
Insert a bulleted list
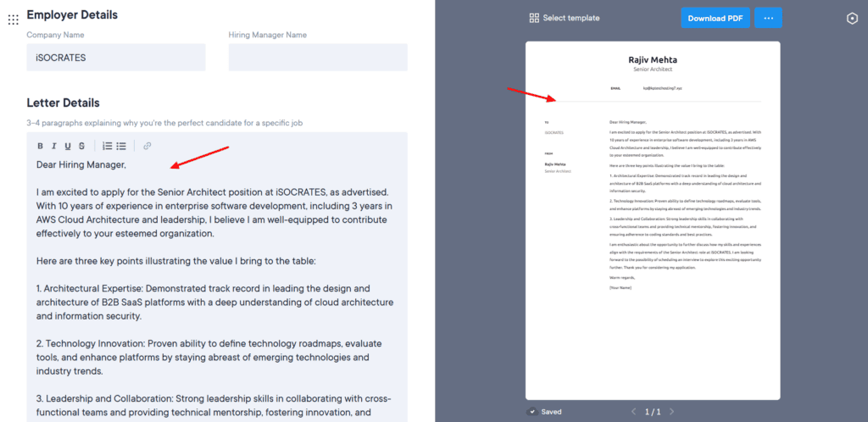(121, 146)
